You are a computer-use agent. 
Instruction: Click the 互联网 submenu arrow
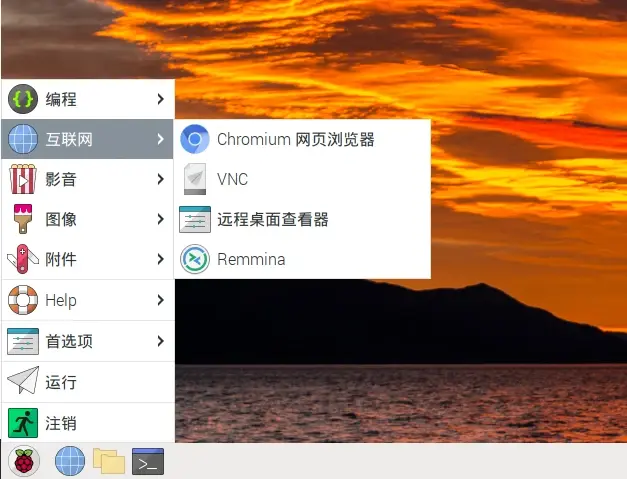(x=160, y=139)
